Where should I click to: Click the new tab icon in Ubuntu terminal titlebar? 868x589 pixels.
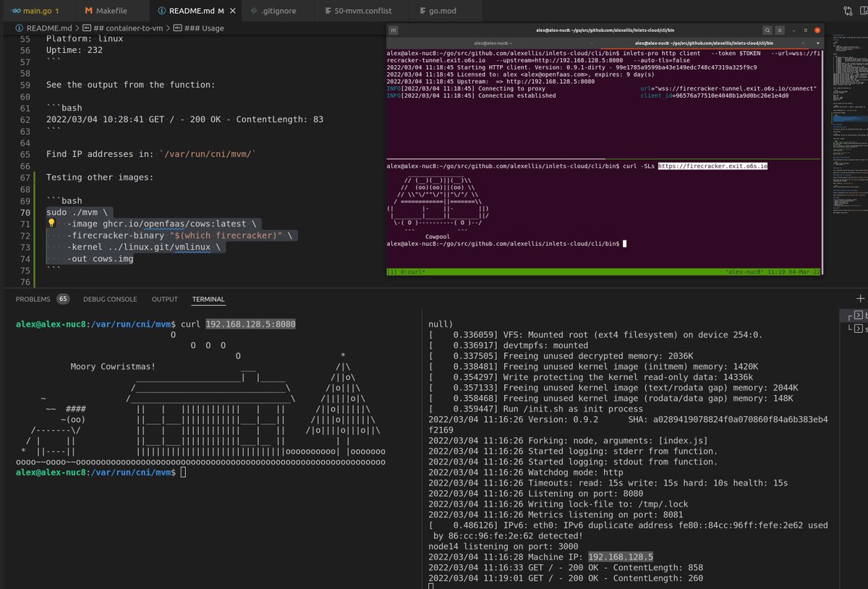pos(393,30)
